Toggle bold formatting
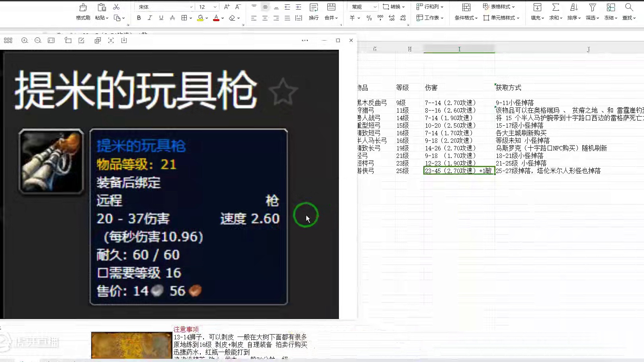The width and height of the screenshot is (644, 362). click(x=139, y=18)
